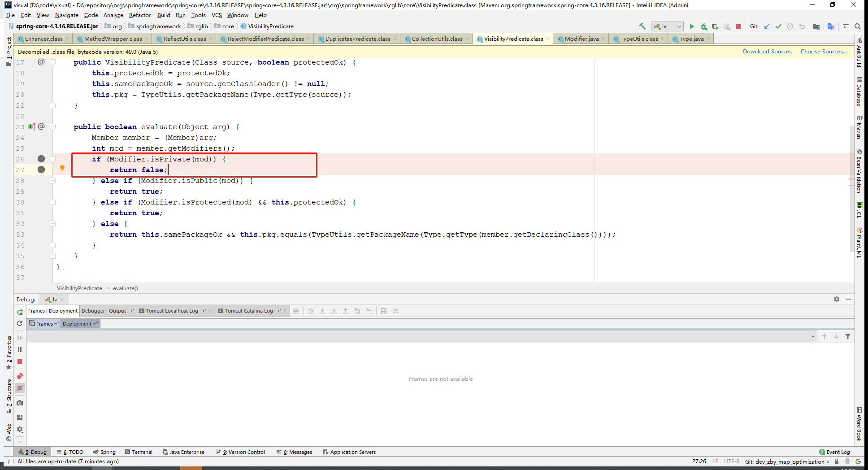Screen dimensions: 868x470
Task: Select the Debugger tab in Debug panel
Action: [93, 311]
